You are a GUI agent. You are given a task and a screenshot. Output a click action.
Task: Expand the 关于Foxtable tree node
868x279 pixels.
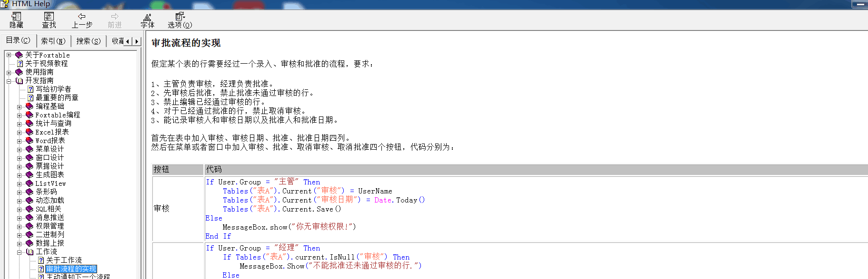9,55
